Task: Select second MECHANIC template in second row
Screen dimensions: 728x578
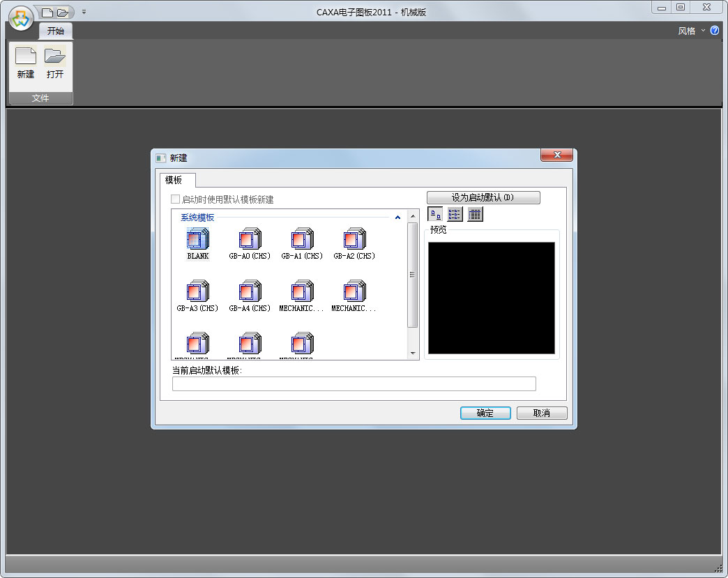Action: 354,296
